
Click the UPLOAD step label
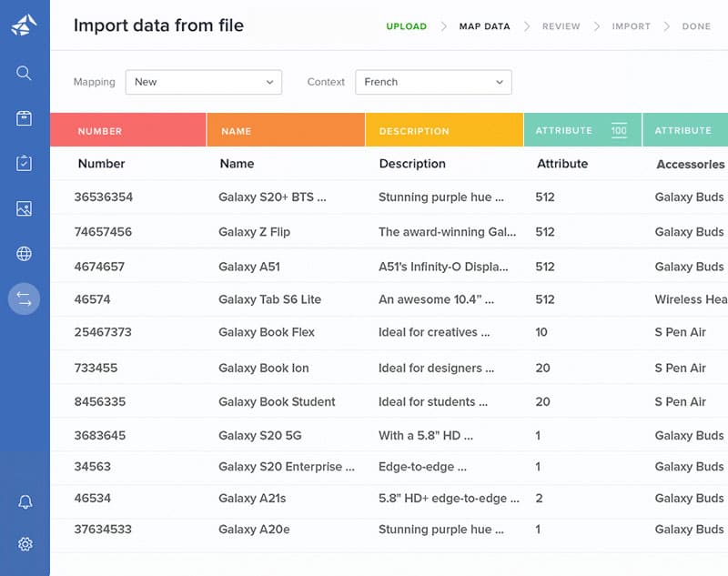tap(406, 26)
